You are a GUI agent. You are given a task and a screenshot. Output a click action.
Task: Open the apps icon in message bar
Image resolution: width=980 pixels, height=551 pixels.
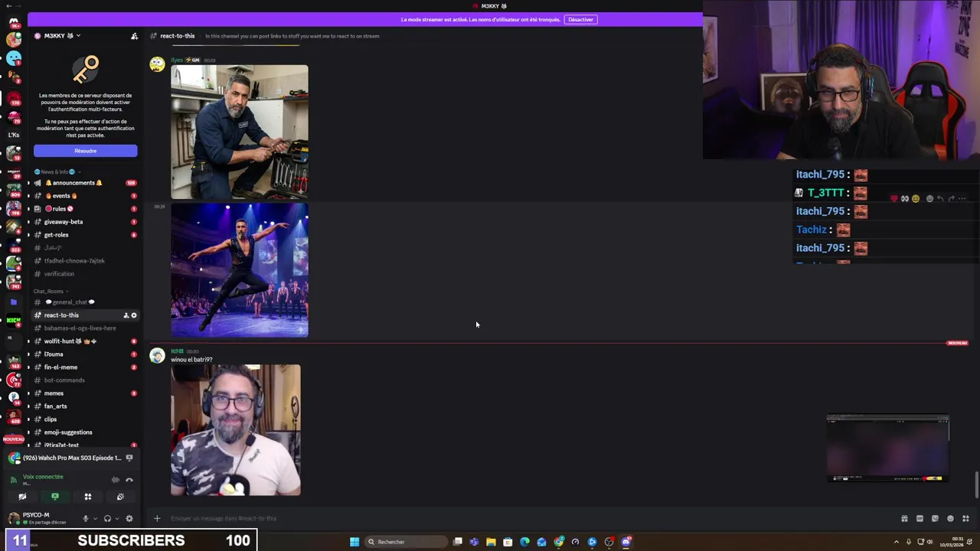965,518
